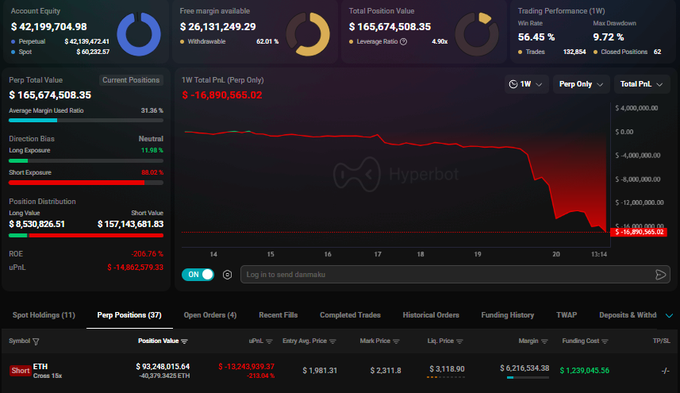Click the ETH margin usage progress bar
This screenshot has width=680, height=393.
(x=527, y=378)
